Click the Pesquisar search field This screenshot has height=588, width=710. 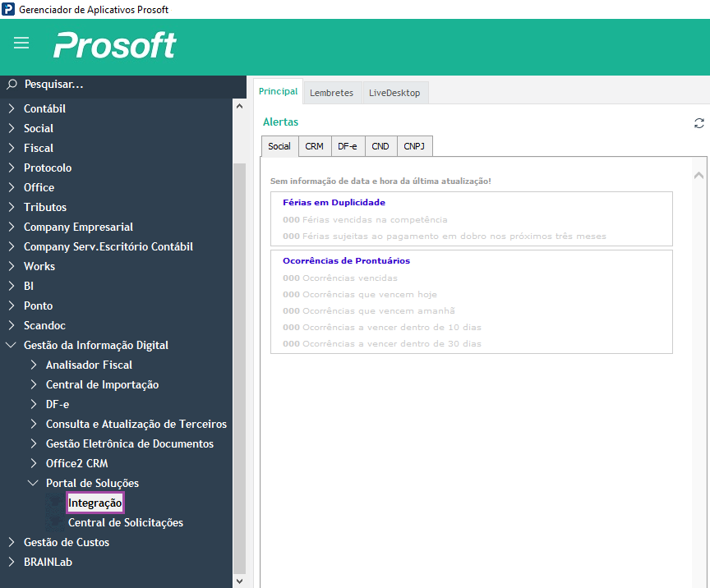123,85
